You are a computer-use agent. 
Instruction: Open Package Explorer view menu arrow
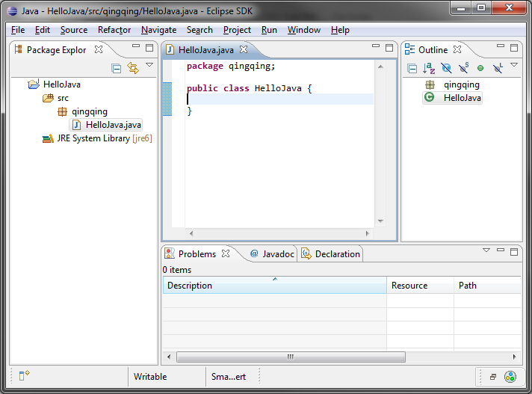[x=149, y=66]
